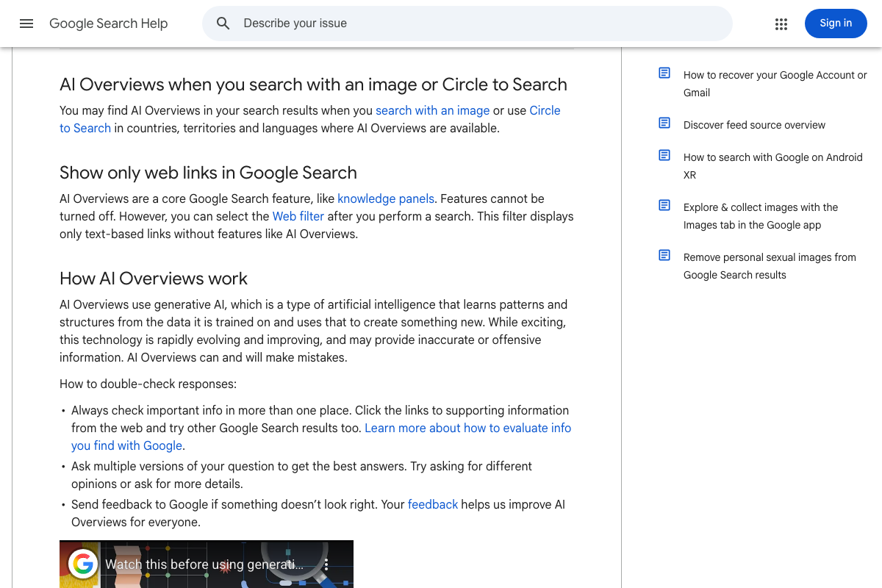Click the article icon beside Explore & collect images

pyautogui.click(x=664, y=205)
